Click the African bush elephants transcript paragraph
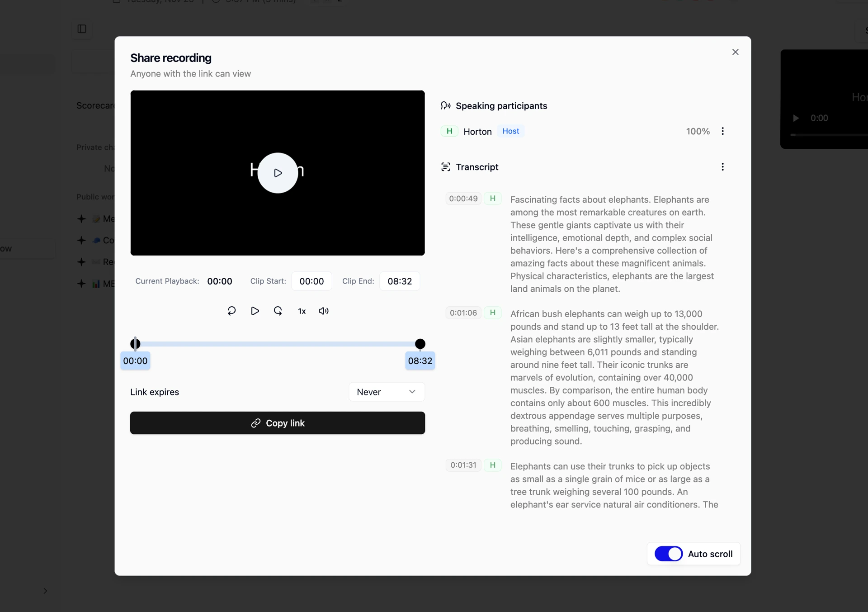Screen dimensions: 868x612 pyautogui.click(x=614, y=377)
